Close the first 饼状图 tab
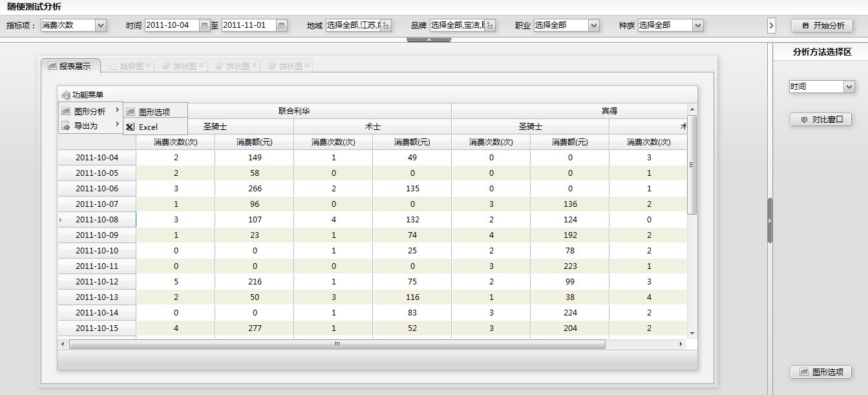The width and height of the screenshot is (868, 395). pyautogui.click(x=201, y=65)
